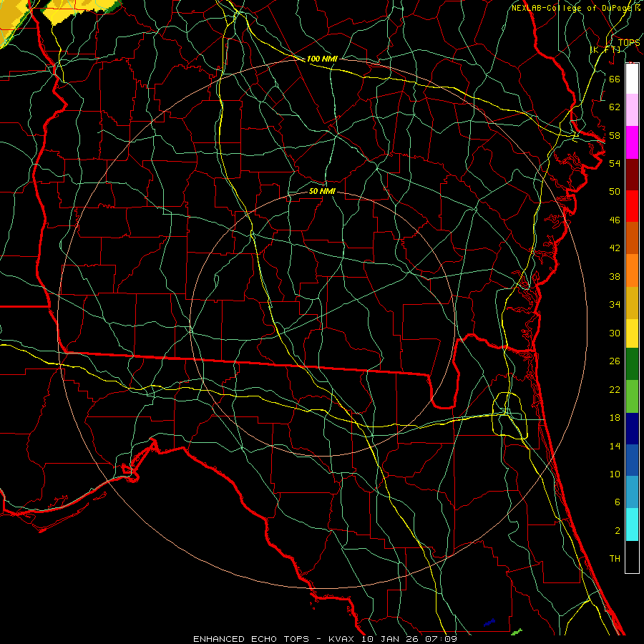Click the legend value "62"
The height and width of the screenshot is (644, 644).
click(x=615, y=107)
